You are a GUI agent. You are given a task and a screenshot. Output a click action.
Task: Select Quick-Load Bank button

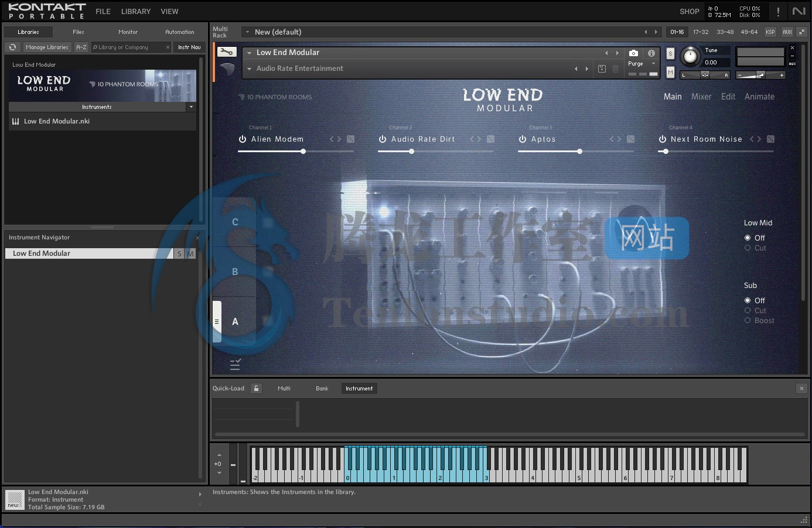pos(322,388)
